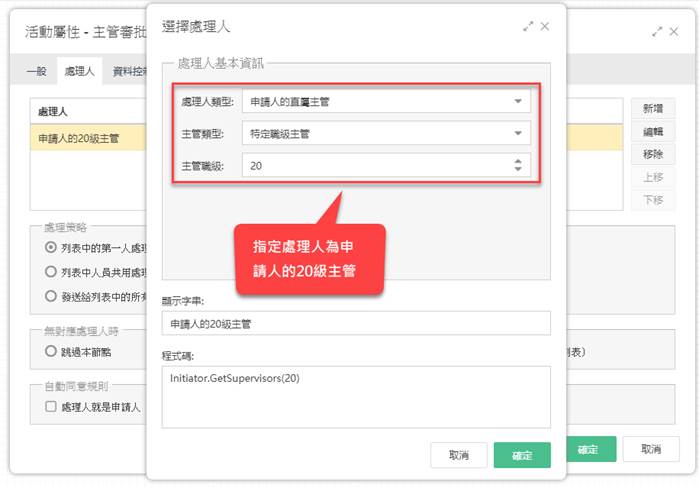Increase the 主管職級 value with up arrow
The image size is (699, 488).
[518, 161]
